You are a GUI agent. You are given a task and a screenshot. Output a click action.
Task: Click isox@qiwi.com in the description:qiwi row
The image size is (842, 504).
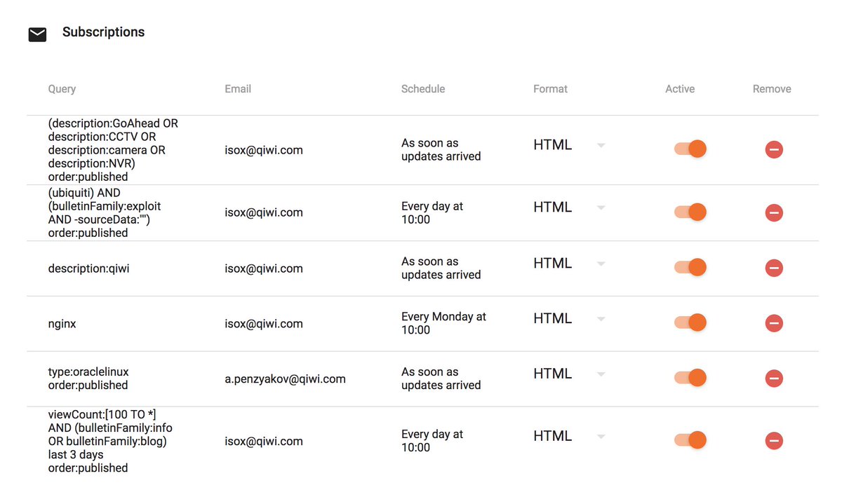pyautogui.click(x=264, y=268)
